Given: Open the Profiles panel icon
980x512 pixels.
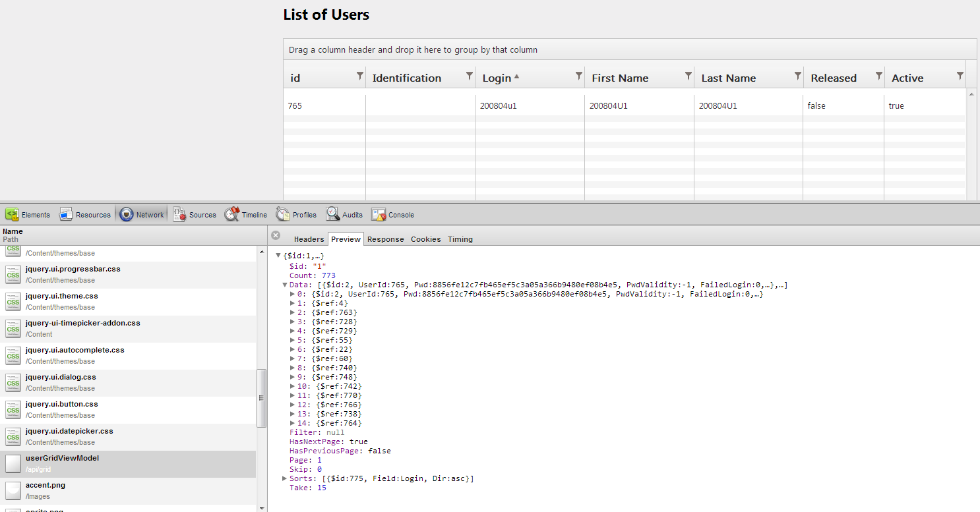Looking at the screenshot, I should point(284,215).
